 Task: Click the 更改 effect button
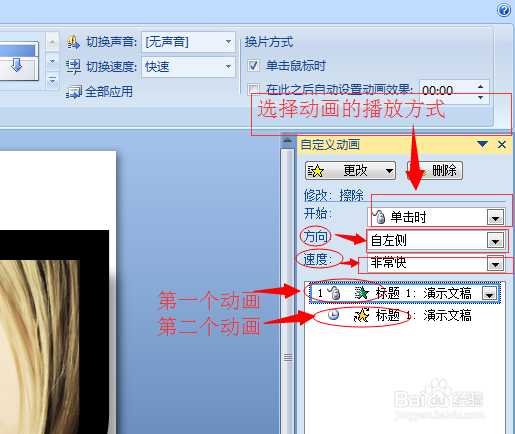tap(350, 171)
